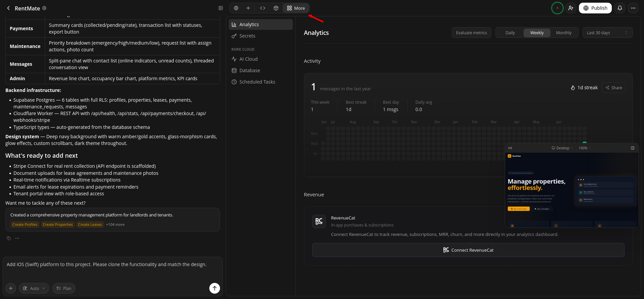Viewport: 644px width, 299px height.
Task: Click the RORK CLOUD section label
Action: click(x=243, y=49)
